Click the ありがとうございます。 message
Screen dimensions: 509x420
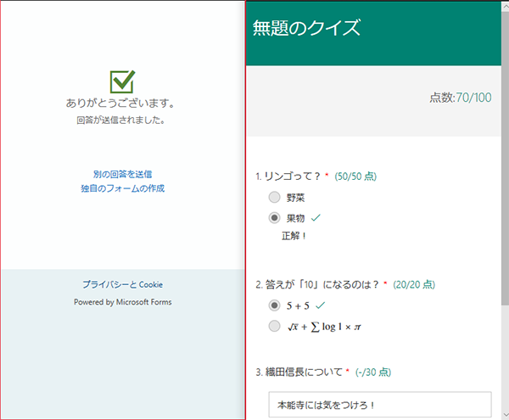(x=120, y=104)
